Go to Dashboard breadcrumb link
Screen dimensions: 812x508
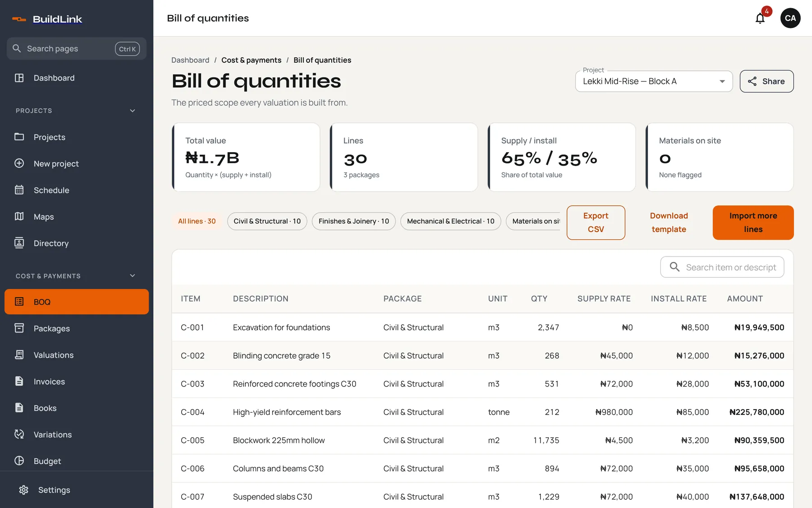[x=190, y=60]
